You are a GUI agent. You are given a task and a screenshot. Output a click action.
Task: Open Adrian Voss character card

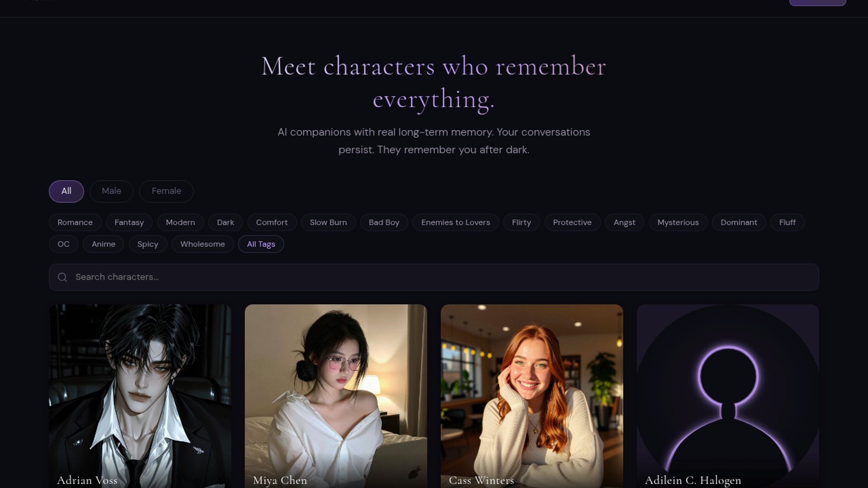coord(140,396)
